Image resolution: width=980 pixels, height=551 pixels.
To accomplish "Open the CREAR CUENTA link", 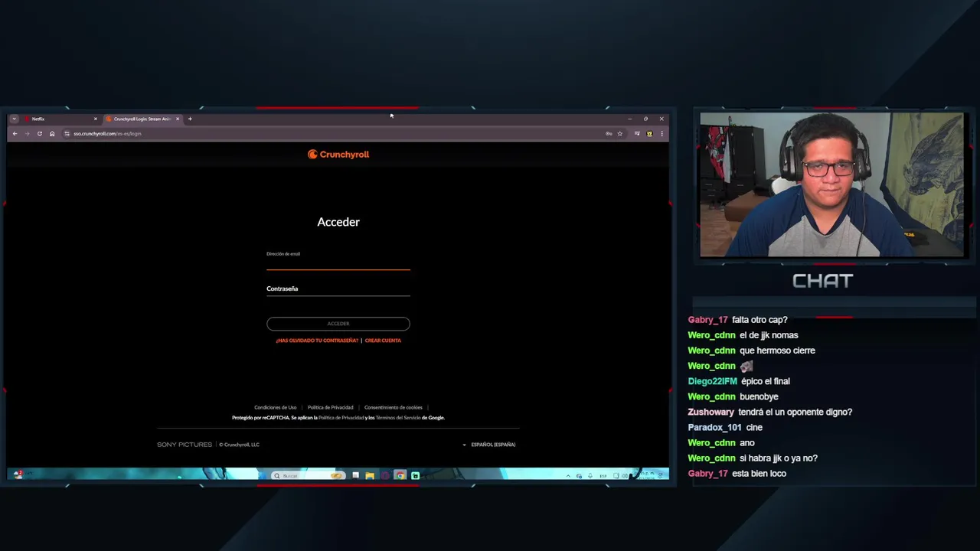I will coord(383,341).
